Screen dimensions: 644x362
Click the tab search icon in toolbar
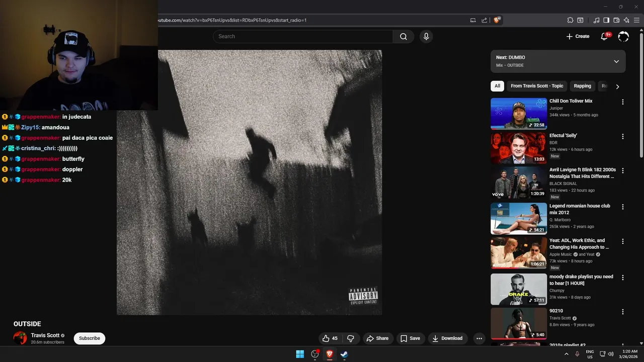click(x=580, y=20)
